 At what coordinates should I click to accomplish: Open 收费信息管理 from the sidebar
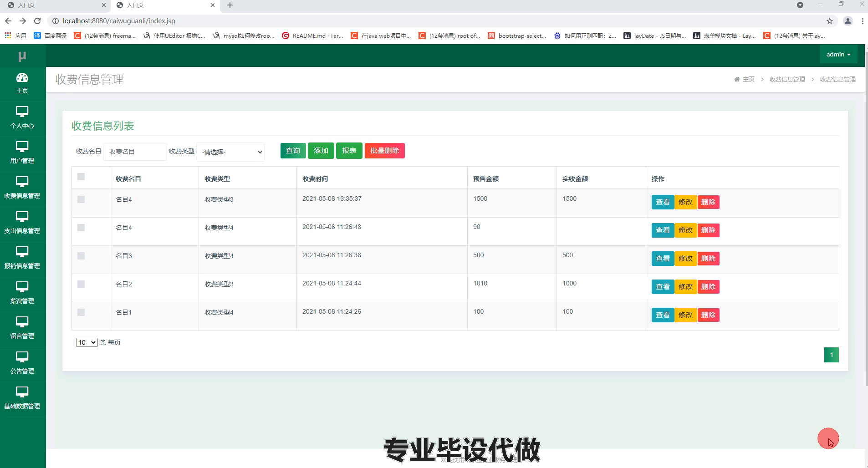pyautogui.click(x=22, y=188)
